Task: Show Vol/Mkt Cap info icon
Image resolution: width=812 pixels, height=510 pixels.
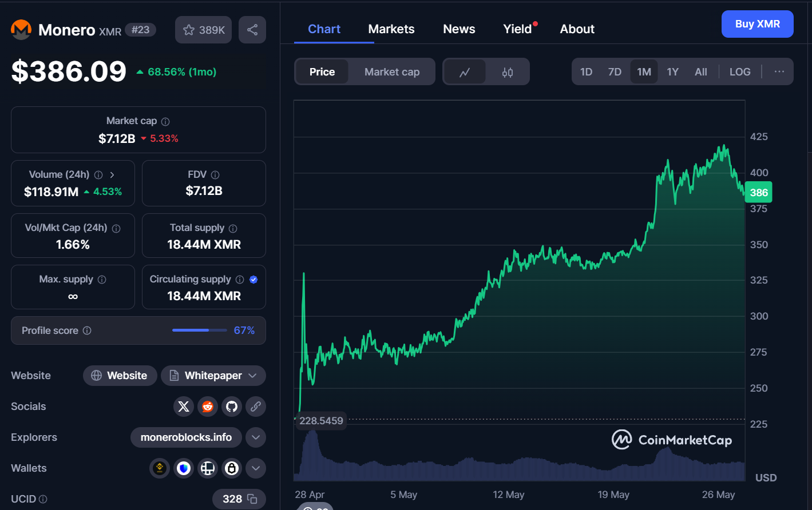Action: (x=116, y=228)
